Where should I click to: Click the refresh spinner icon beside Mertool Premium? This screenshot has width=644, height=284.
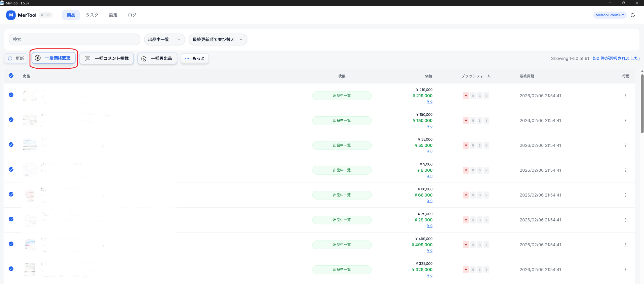[x=633, y=15]
